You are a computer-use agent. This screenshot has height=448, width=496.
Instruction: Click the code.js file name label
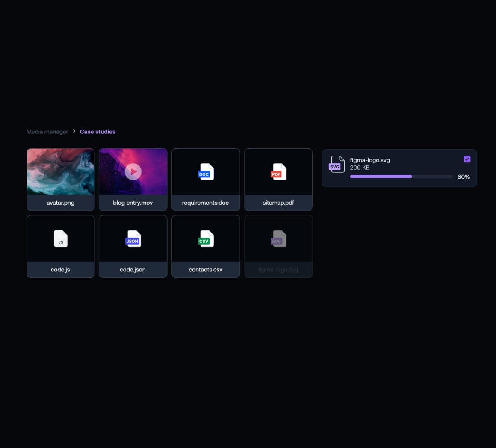tap(60, 269)
